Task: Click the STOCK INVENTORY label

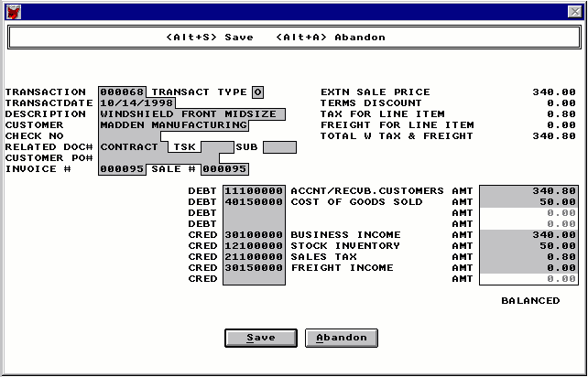Action: tap(345, 246)
